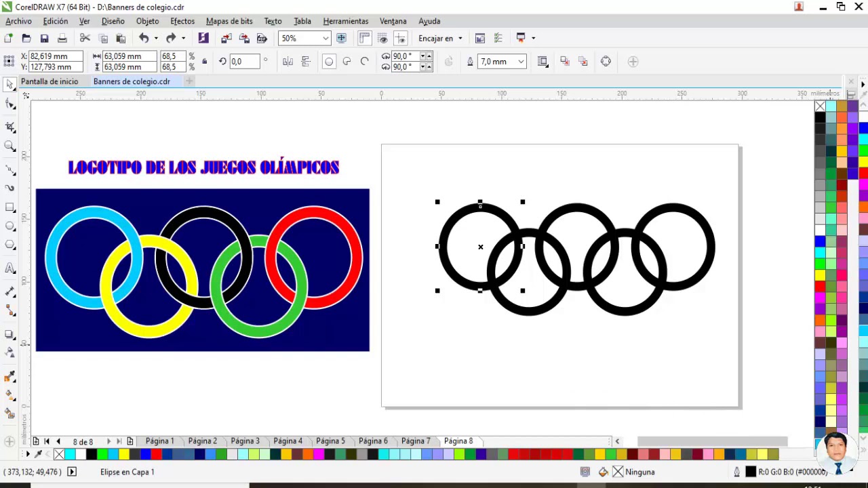868x488 pixels.
Task: Select the Parallel Dimension tool
Action: 9,291
